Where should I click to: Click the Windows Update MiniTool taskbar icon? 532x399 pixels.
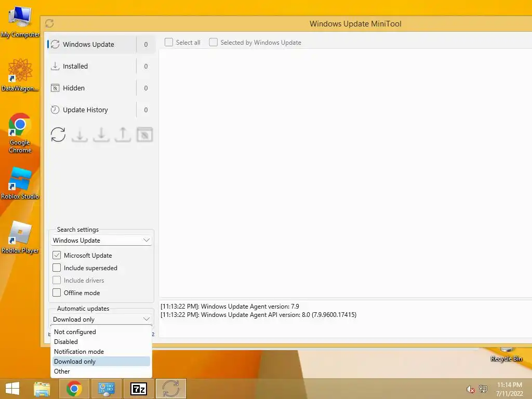pyautogui.click(x=171, y=389)
